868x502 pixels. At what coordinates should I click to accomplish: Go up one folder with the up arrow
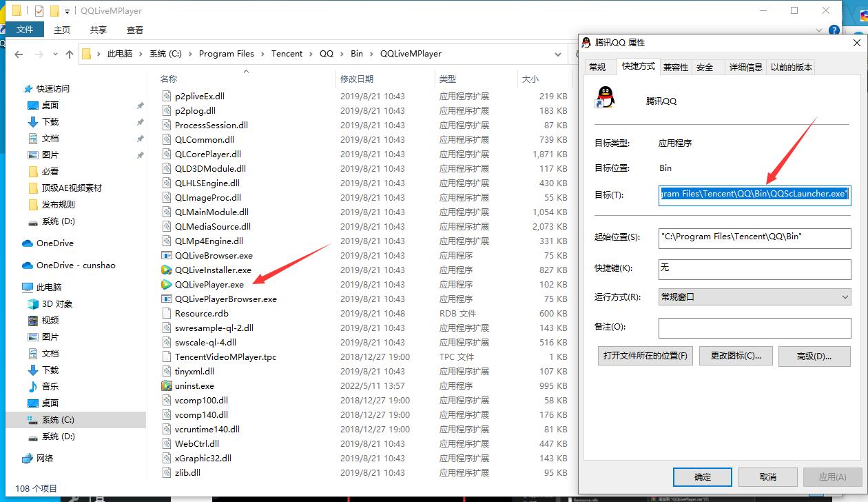tap(69, 54)
